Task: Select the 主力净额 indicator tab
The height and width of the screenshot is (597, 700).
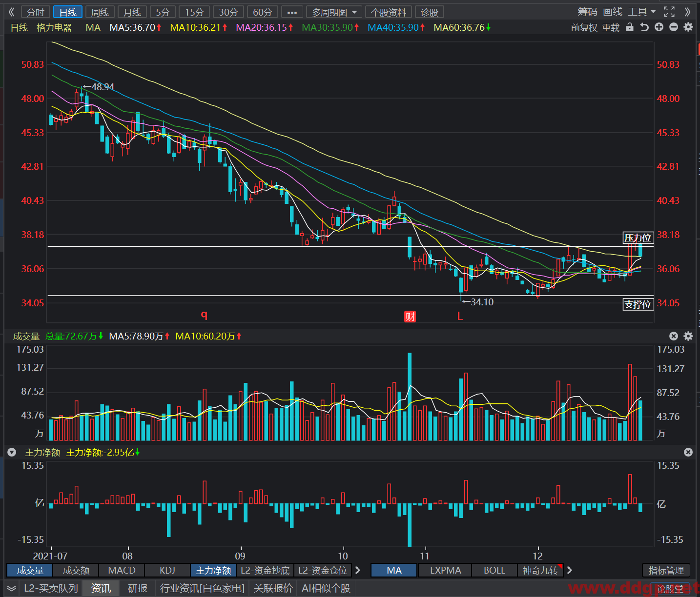Action: click(213, 570)
